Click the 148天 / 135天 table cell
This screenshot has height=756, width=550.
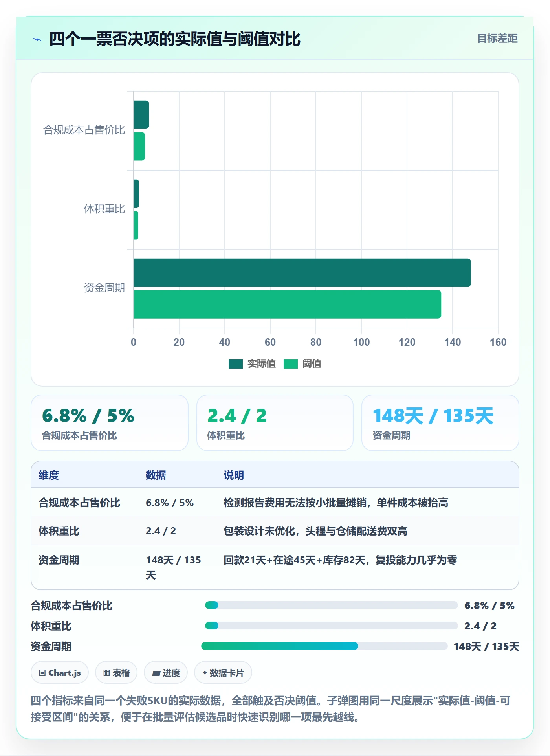pyautogui.click(x=174, y=567)
